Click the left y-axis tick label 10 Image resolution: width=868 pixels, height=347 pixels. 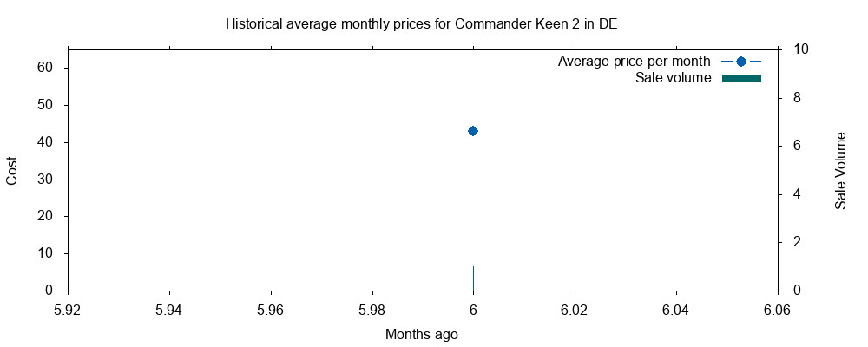[x=46, y=253]
